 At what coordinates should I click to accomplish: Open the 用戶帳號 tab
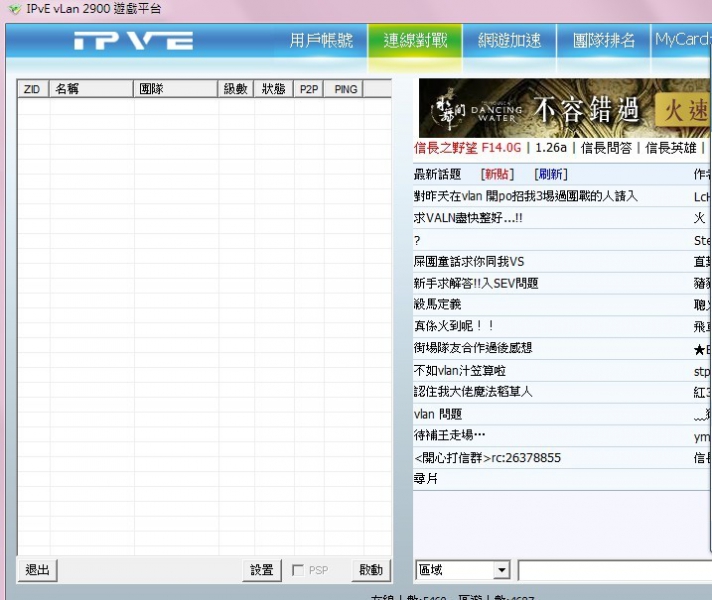321,40
